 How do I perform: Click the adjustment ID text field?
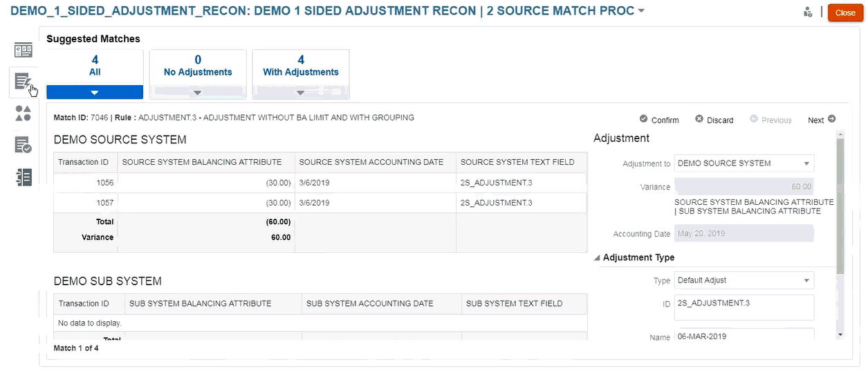(x=744, y=307)
